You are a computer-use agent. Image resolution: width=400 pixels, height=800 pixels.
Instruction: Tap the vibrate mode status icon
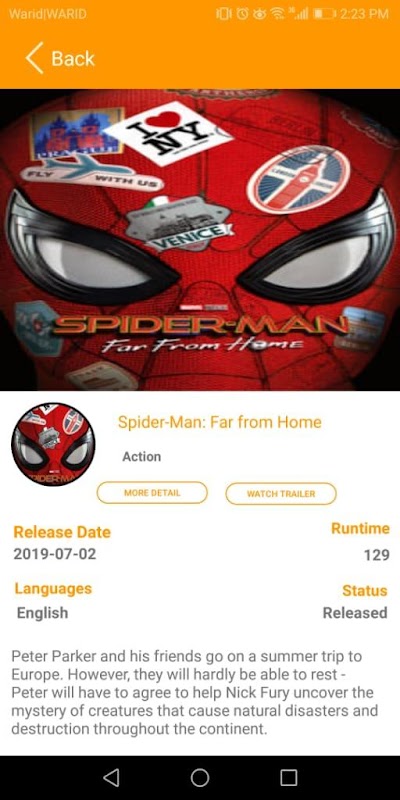pyautogui.click(x=224, y=14)
